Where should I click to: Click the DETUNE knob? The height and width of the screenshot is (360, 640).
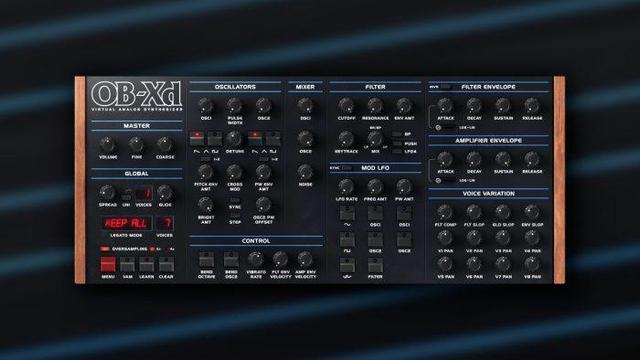(235, 139)
